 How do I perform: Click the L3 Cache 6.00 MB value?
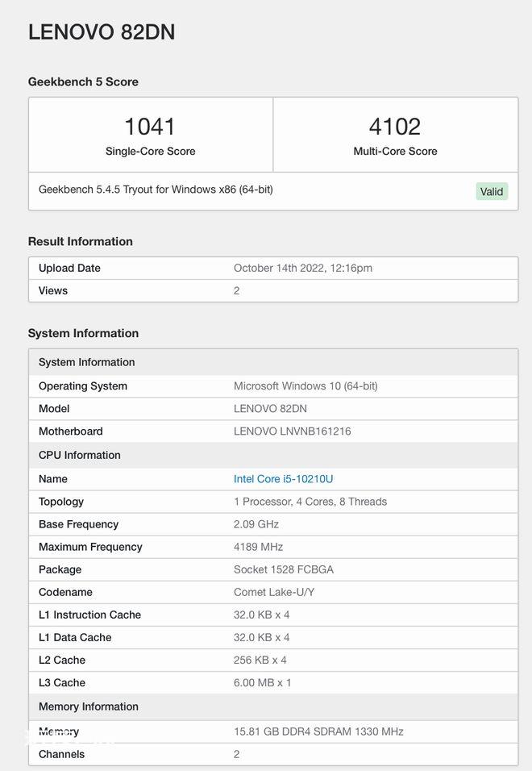click(262, 682)
